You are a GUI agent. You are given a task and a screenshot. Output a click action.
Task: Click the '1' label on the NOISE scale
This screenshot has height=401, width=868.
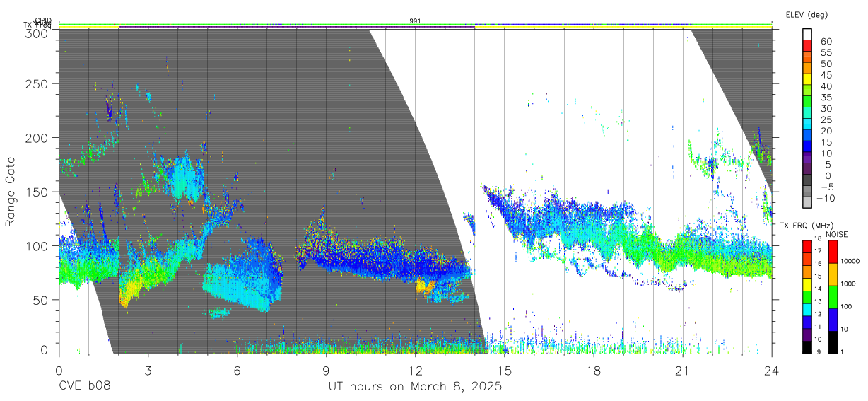tap(842, 352)
